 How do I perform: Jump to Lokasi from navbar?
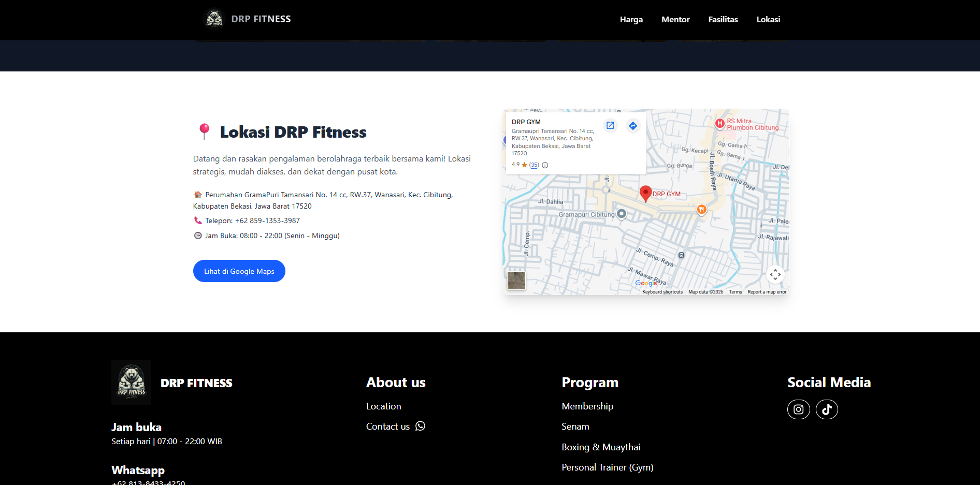click(x=768, y=20)
